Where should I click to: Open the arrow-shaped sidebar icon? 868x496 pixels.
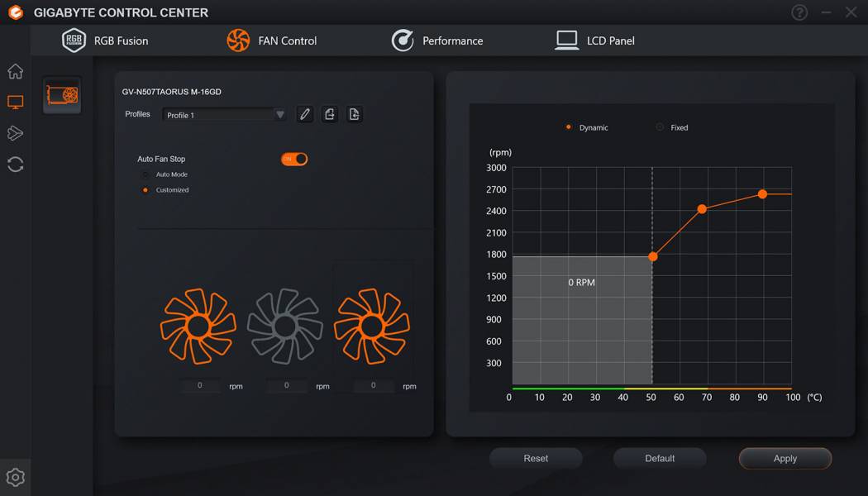coord(16,133)
